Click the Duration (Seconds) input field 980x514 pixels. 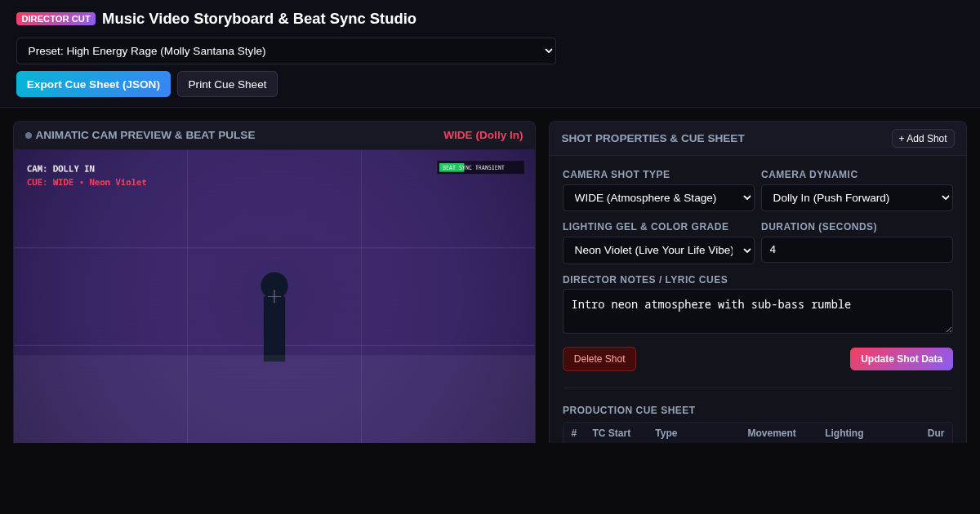[x=857, y=250]
